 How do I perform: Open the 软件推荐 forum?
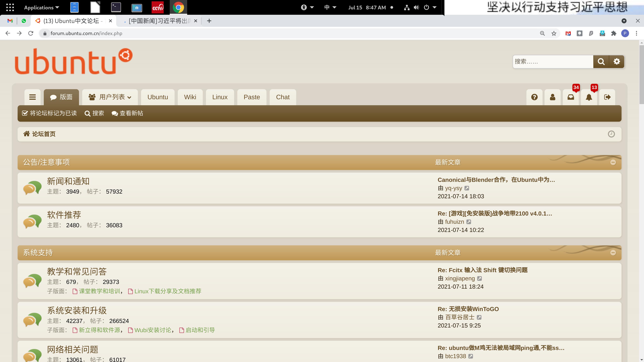(64, 215)
